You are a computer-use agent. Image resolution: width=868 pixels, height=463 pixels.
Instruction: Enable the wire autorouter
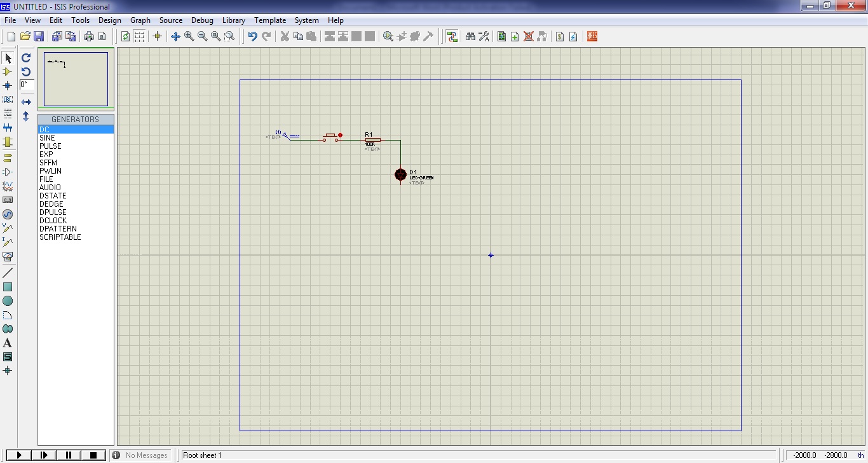[452, 36]
